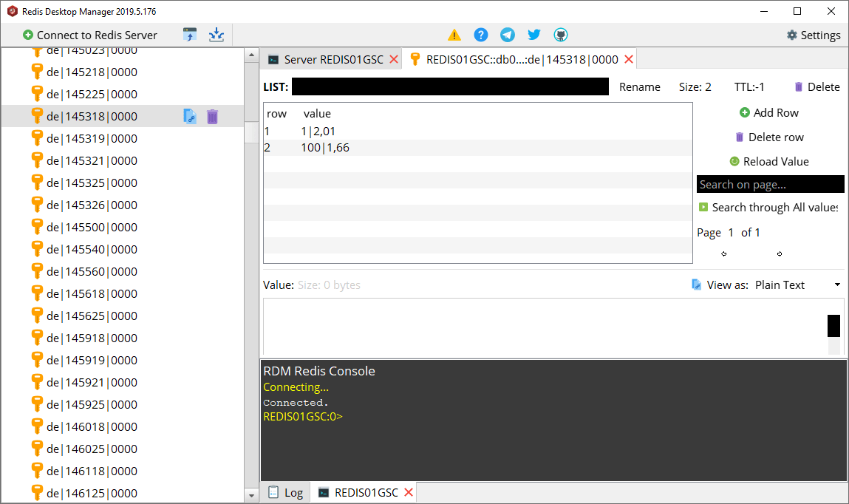Click previous page arrow
Image resolution: width=849 pixels, height=504 pixels.
pos(724,254)
